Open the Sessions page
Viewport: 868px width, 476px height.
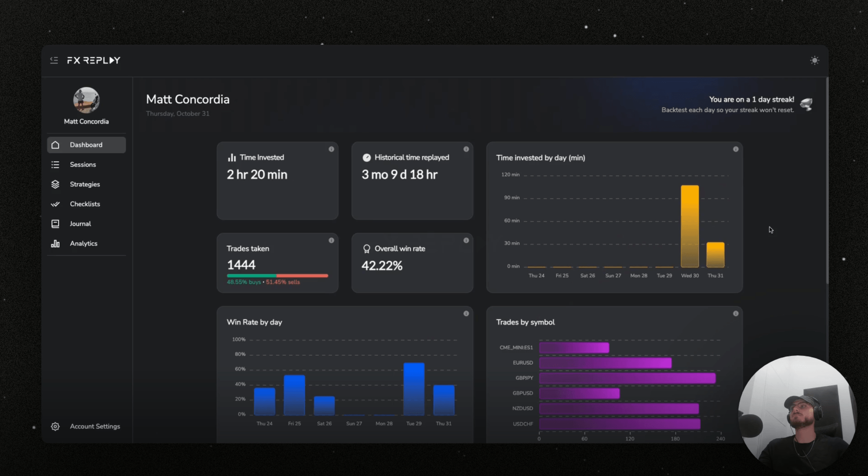[x=82, y=164]
